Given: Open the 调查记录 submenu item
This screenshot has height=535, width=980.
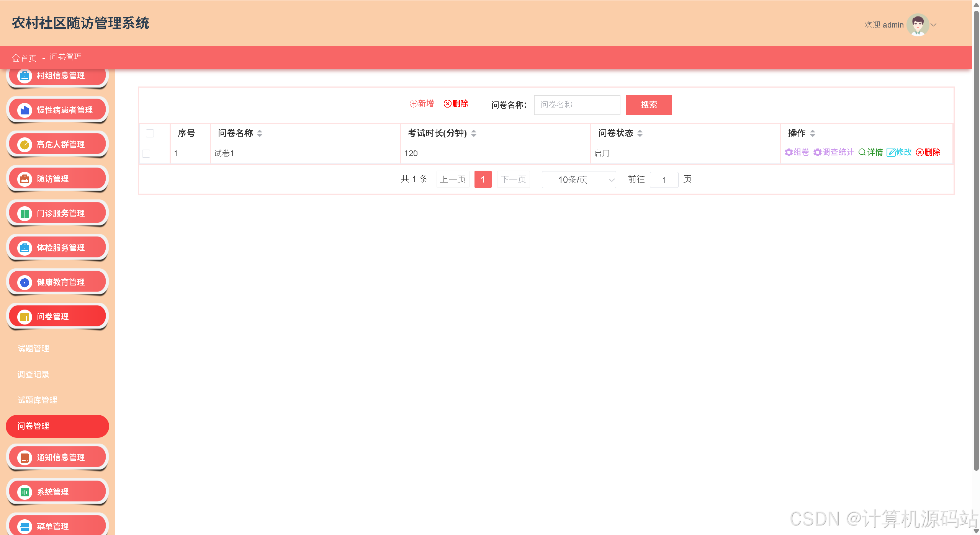Looking at the screenshot, I should [33, 374].
